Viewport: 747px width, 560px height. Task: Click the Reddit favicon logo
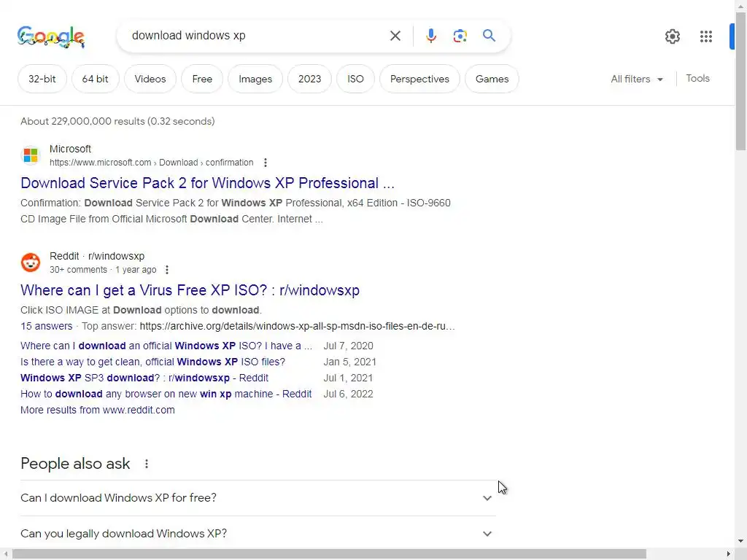[31, 262]
